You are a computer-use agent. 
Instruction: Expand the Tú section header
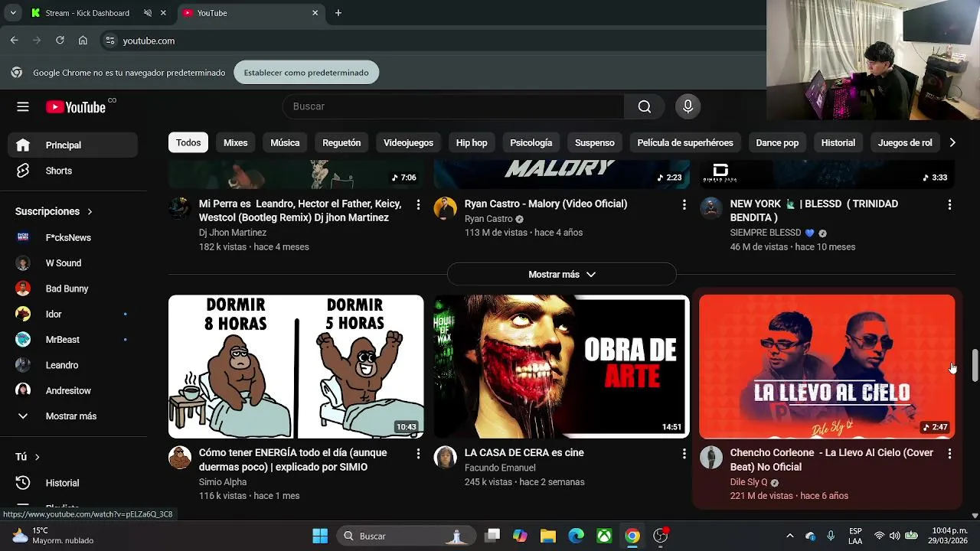(x=28, y=457)
